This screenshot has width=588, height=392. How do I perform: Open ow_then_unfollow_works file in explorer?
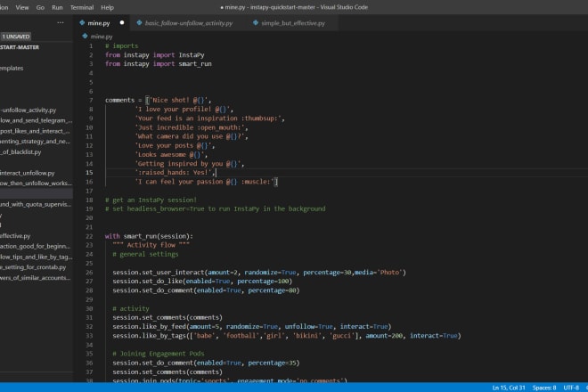[36, 184]
